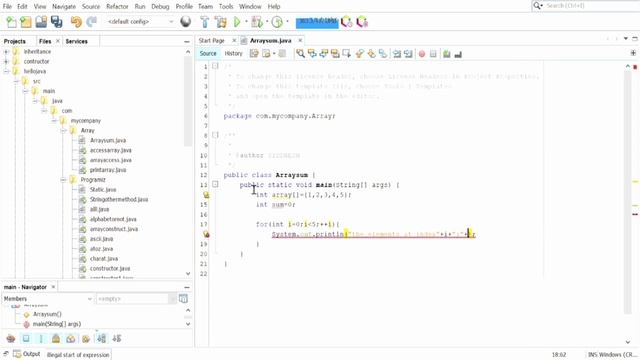Click the New File toolbar icon
The image size is (640, 360).
[11, 22]
